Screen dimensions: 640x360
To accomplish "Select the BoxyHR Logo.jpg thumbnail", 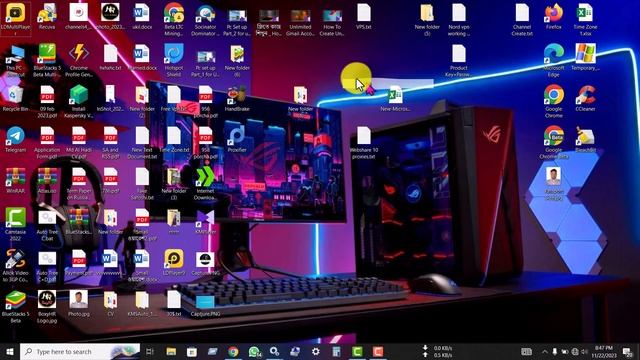I will click(x=47, y=307).
